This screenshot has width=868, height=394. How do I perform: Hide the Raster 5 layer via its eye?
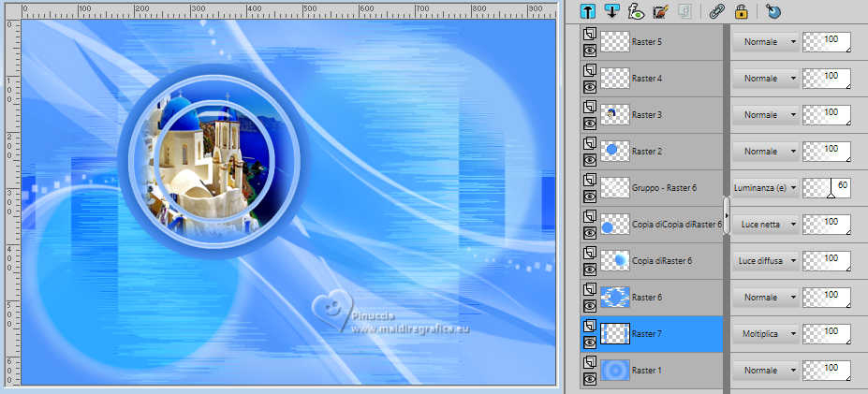click(590, 50)
